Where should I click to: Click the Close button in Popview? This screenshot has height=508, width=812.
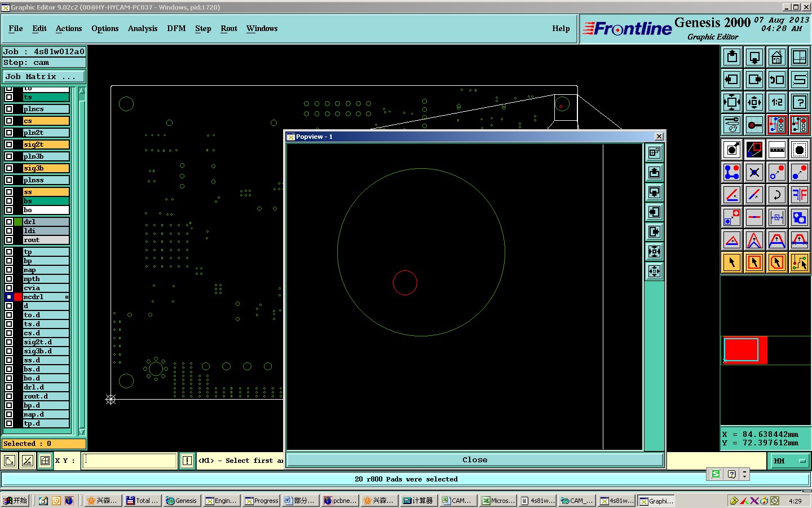tap(475, 459)
